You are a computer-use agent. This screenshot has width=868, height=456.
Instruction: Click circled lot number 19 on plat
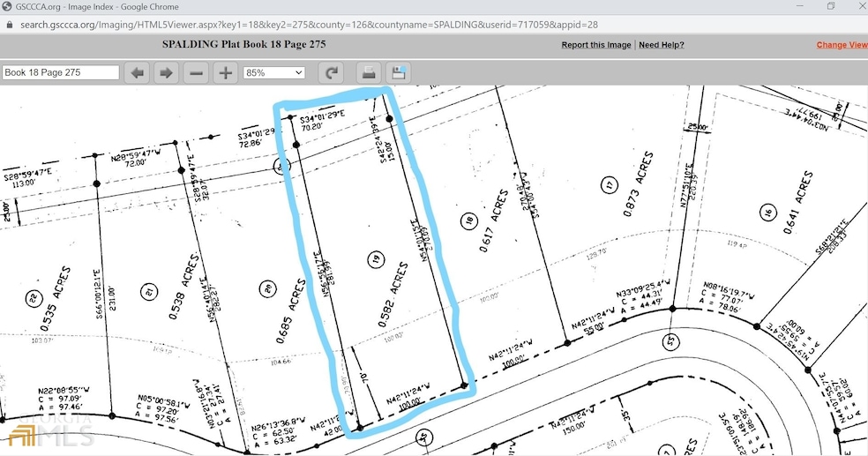[376, 258]
